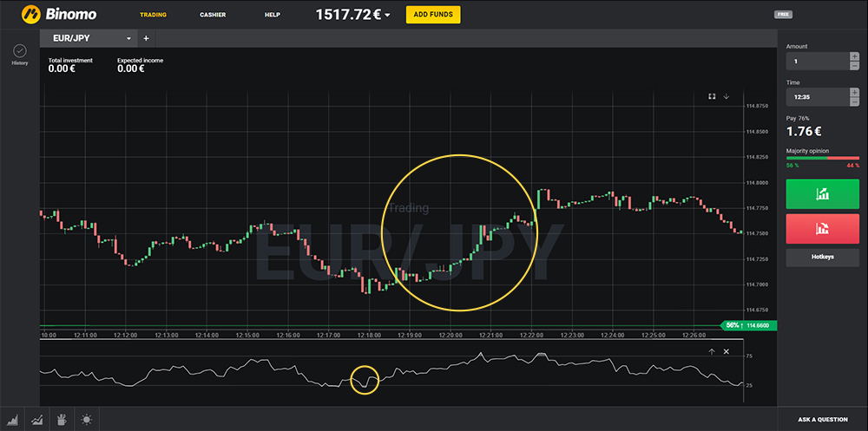868x431 pixels.
Task: Open the EUR/JPY asset dropdown
Action: click(x=129, y=38)
